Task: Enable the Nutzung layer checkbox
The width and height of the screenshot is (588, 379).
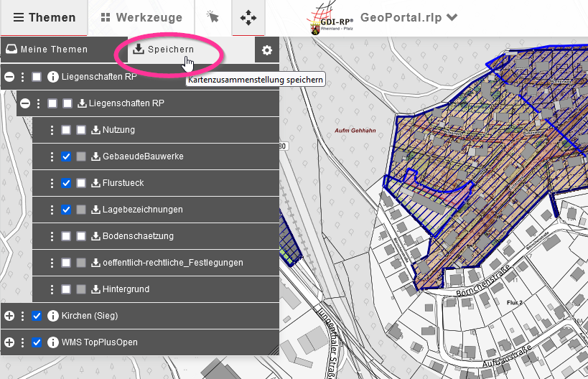Action: coord(66,130)
